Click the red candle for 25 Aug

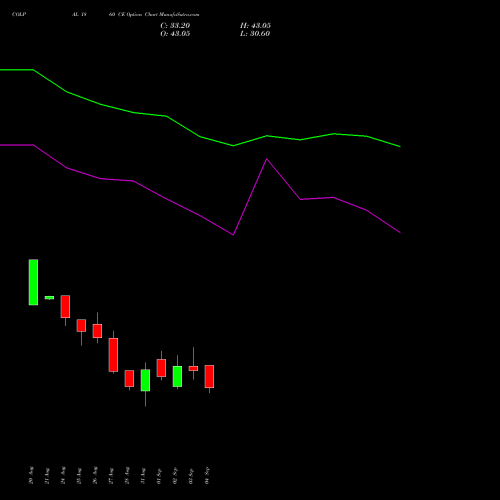tap(81, 326)
